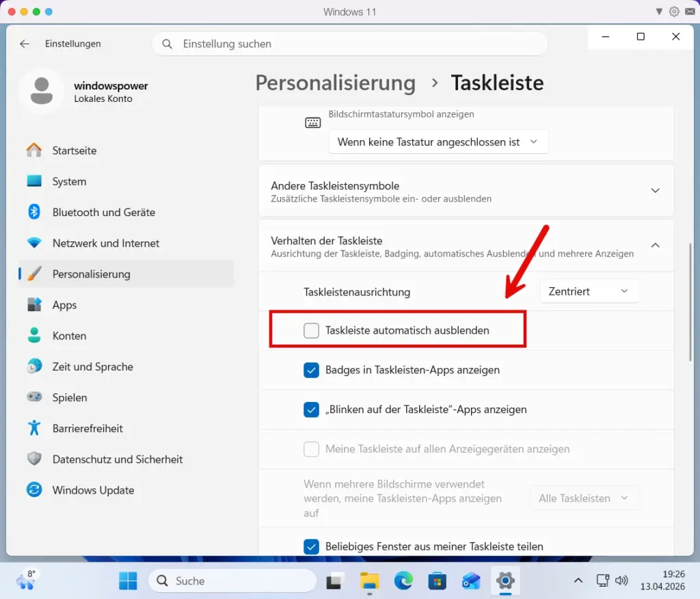Click the Taskleistenausrichtung label
Image resolution: width=700 pixels, height=599 pixels.
pyautogui.click(x=357, y=292)
